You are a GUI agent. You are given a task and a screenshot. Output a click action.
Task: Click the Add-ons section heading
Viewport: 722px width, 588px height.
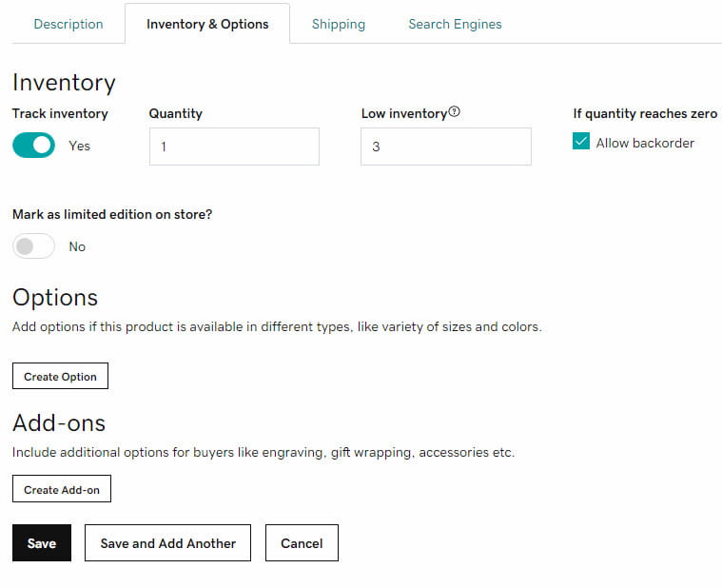pyautogui.click(x=59, y=422)
